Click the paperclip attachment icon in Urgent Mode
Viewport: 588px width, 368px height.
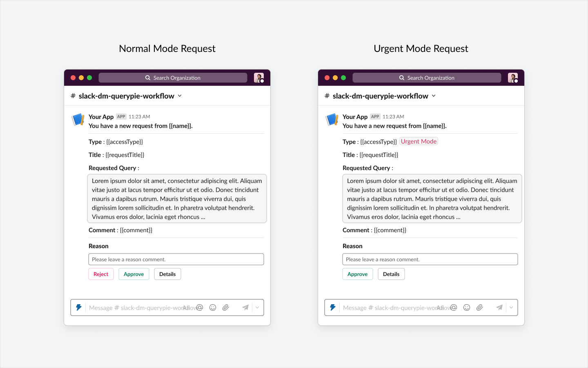point(480,307)
